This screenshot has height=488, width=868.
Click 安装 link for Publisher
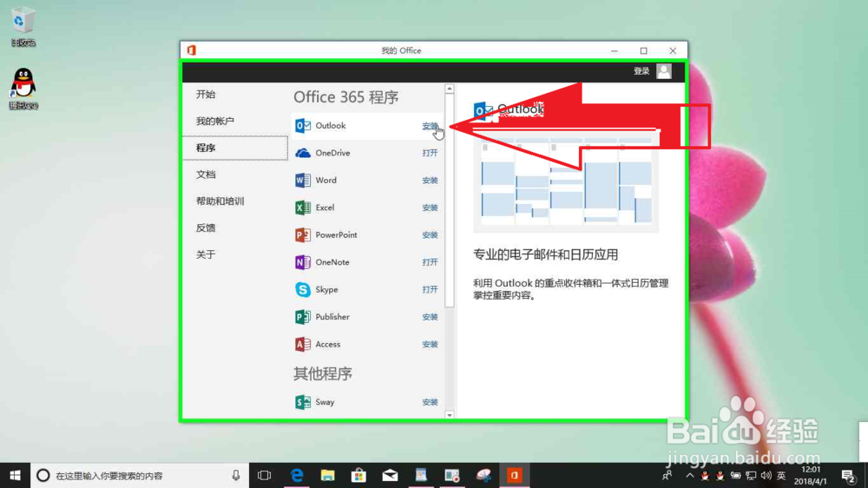(x=430, y=318)
